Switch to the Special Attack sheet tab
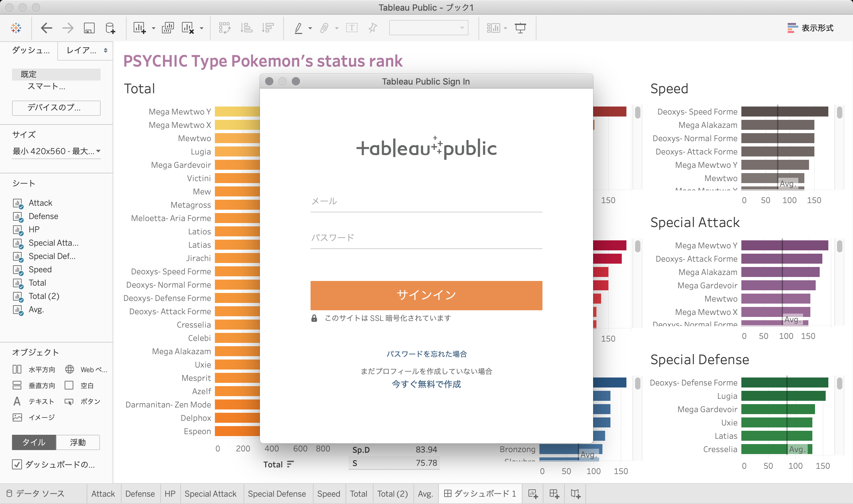Screen dimensions: 853x504 210,494
